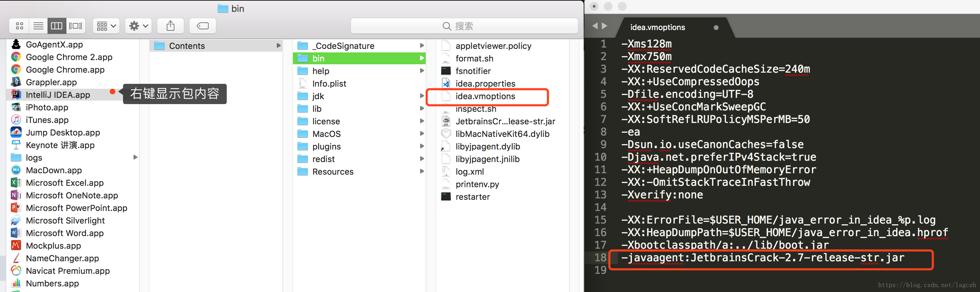Expand the plugins folder arrow
The height and width of the screenshot is (292, 980).
[x=421, y=146]
